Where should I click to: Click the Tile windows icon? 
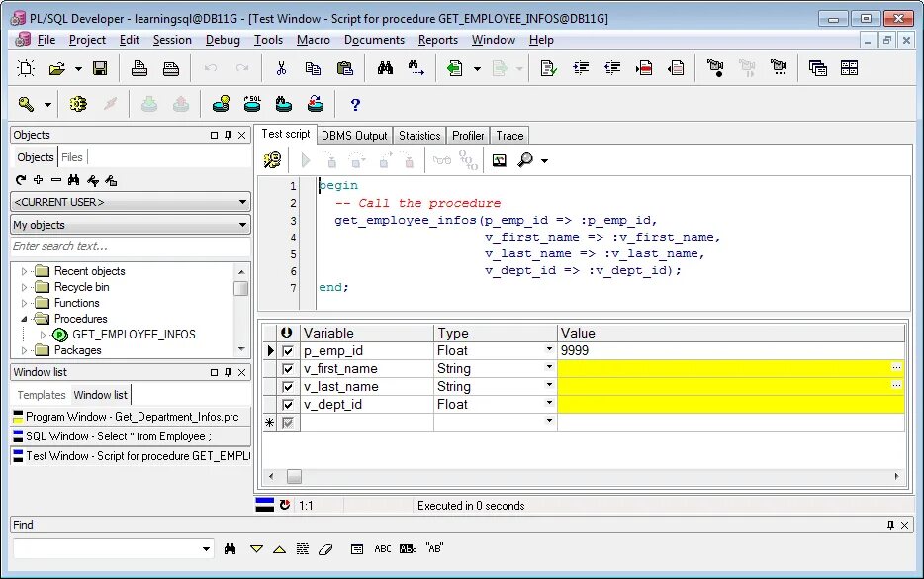(849, 68)
